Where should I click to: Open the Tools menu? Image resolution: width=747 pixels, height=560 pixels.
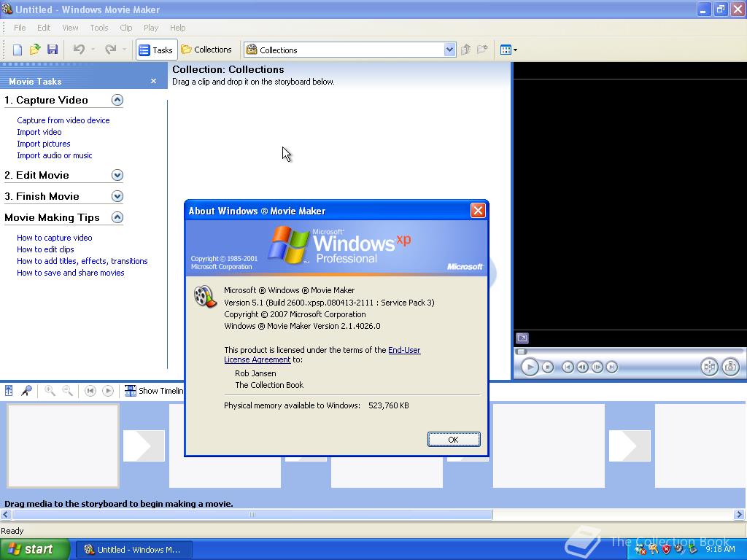(x=99, y=28)
